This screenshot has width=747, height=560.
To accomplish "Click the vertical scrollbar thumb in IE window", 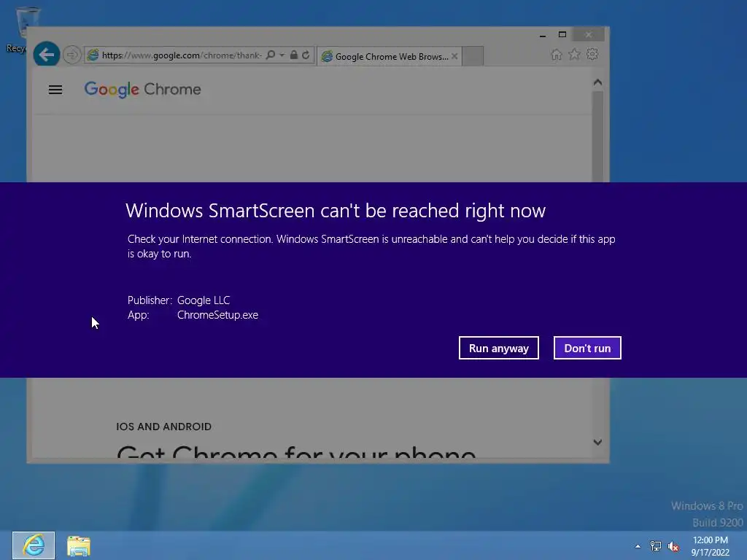I will coord(597,136).
